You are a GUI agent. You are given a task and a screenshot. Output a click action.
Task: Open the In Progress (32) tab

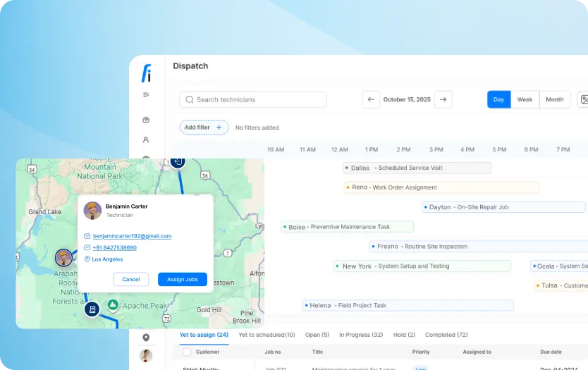[361, 335]
